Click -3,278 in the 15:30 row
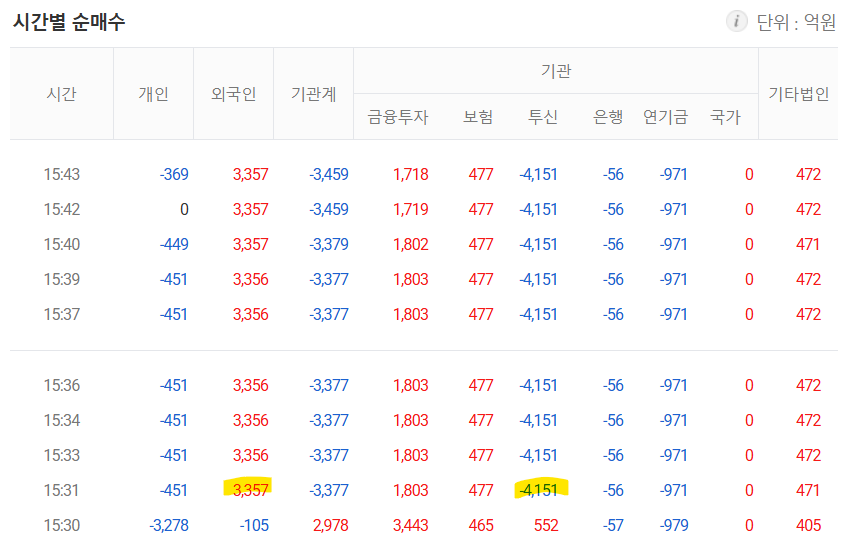Viewport: 862px width, 552px height. (169, 526)
